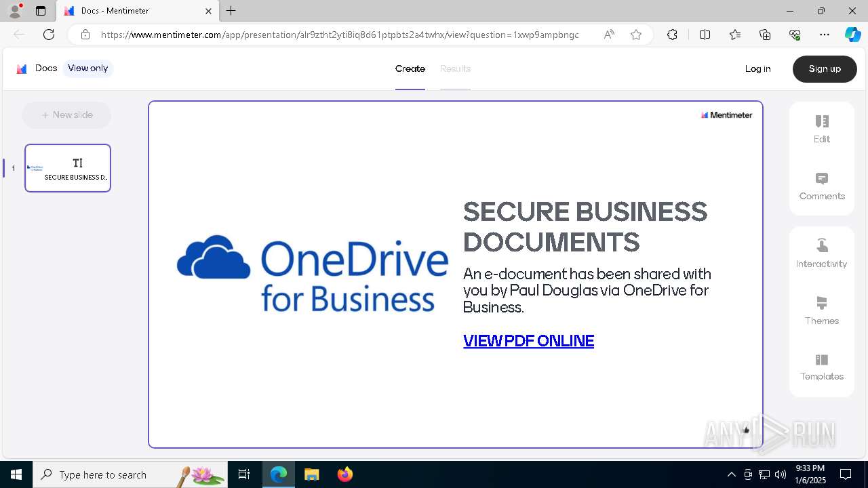Open the browser profile icon
The width and height of the screenshot is (868, 488).
tap(14, 11)
